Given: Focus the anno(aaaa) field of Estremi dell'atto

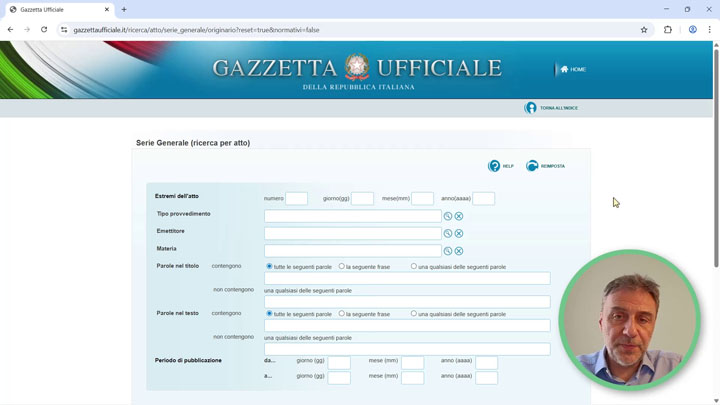Looking at the screenshot, I should point(484,198).
